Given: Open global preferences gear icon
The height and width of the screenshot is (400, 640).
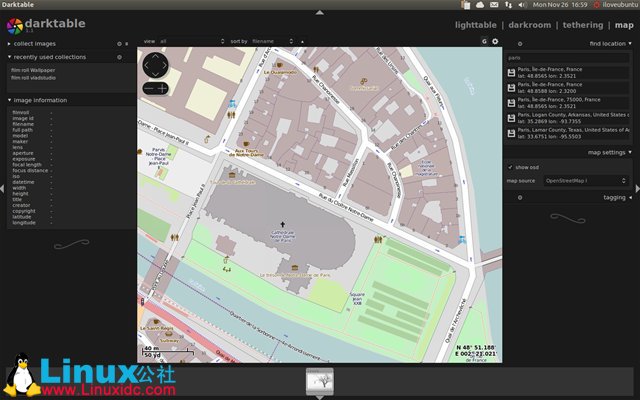Looking at the screenshot, I should (495, 41).
